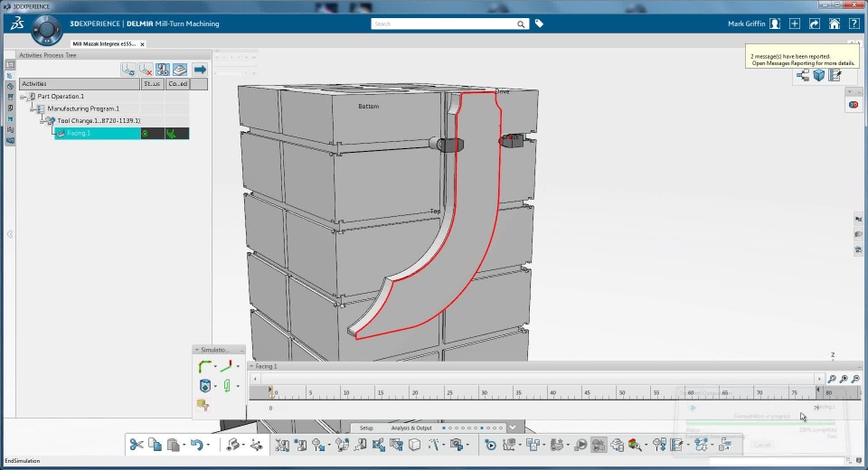
Task: Click the Activities column header
Action: [80, 83]
